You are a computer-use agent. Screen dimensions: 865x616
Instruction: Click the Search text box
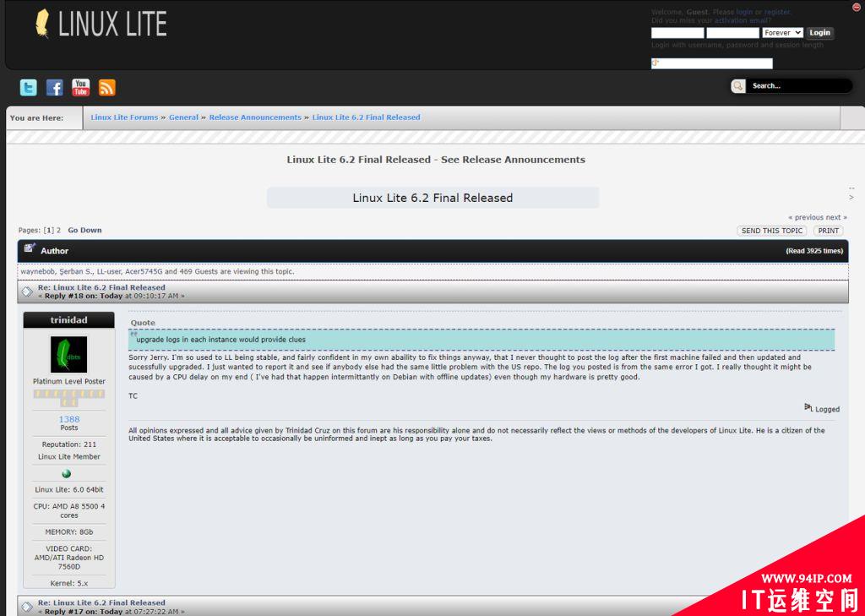coord(799,85)
